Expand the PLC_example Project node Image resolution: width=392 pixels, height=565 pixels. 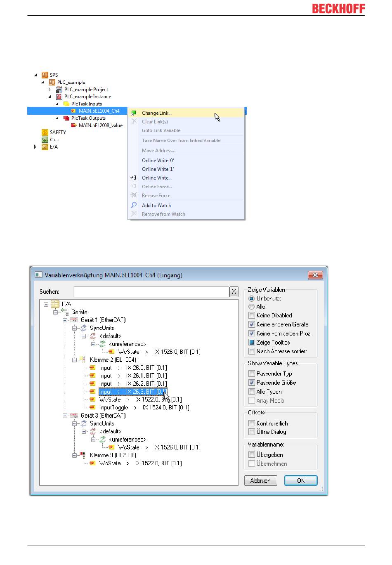pos(50,89)
